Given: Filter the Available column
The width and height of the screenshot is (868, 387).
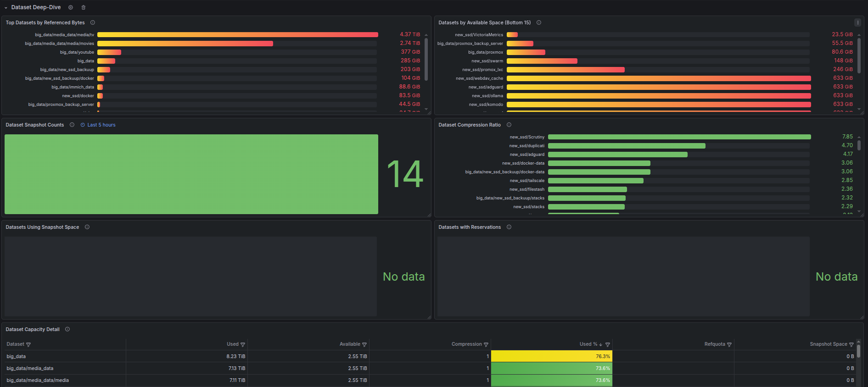Looking at the screenshot, I should [364, 344].
